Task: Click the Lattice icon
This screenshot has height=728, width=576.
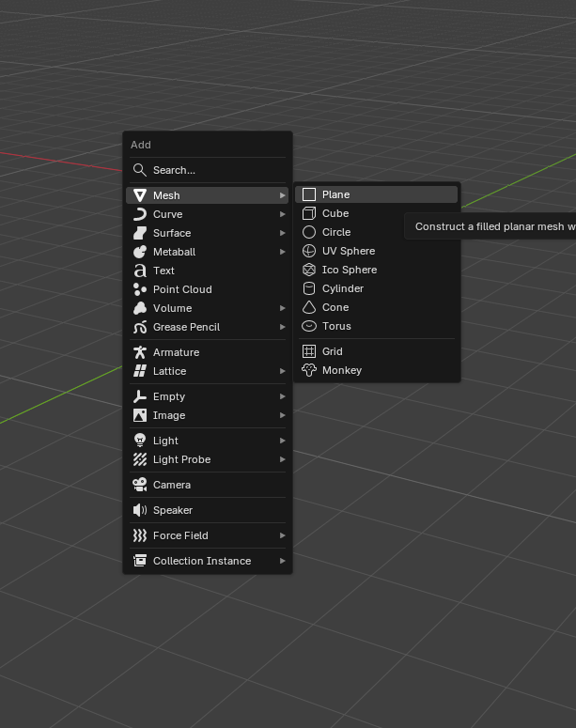Action: click(140, 371)
